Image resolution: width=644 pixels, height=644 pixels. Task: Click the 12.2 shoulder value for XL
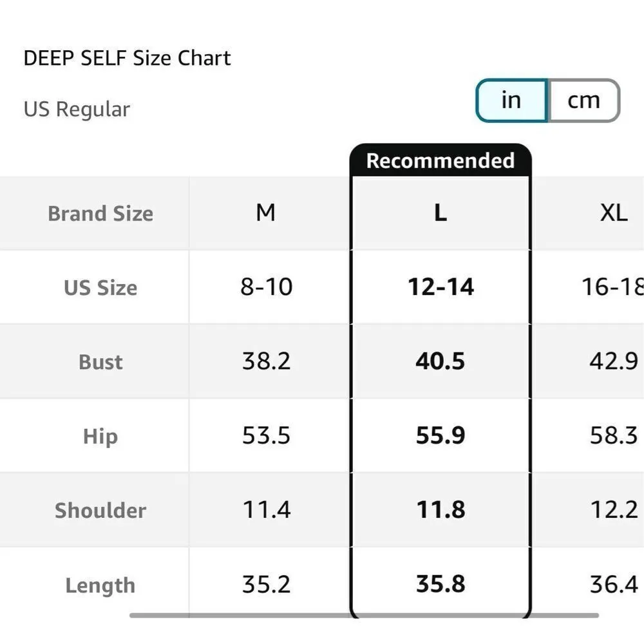pos(614,510)
